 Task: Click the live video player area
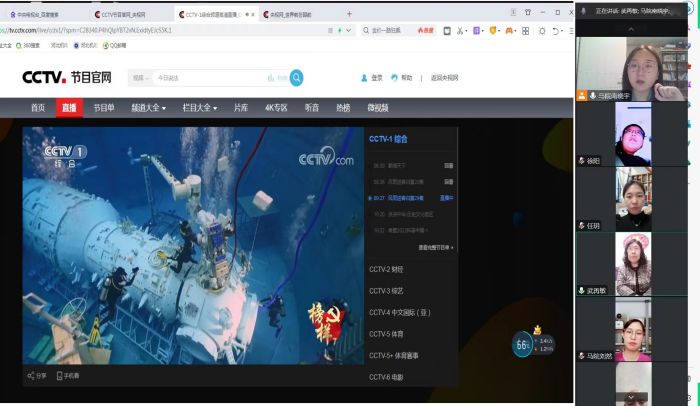[x=193, y=246]
